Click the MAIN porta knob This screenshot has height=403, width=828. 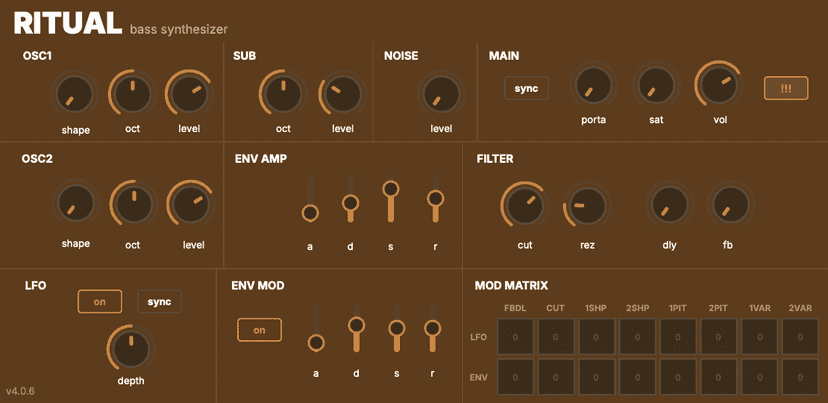pyautogui.click(x=593, y=87)
